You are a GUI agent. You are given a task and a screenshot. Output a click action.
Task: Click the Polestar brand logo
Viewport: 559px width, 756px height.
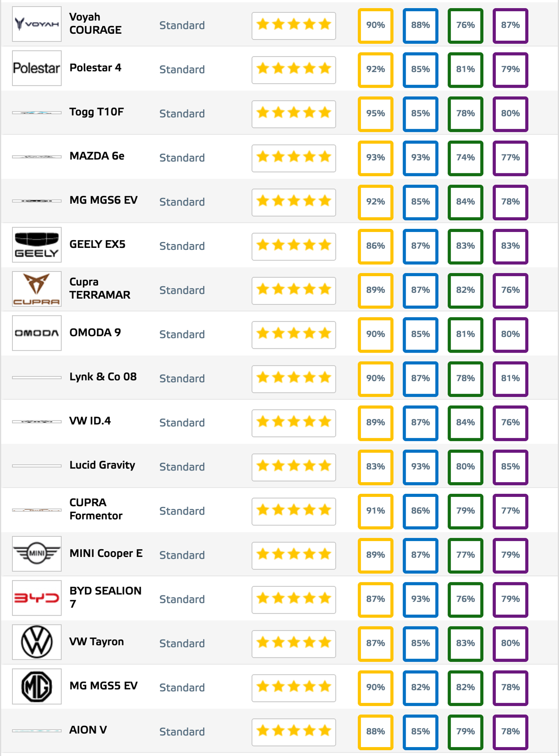click(37, 68)
